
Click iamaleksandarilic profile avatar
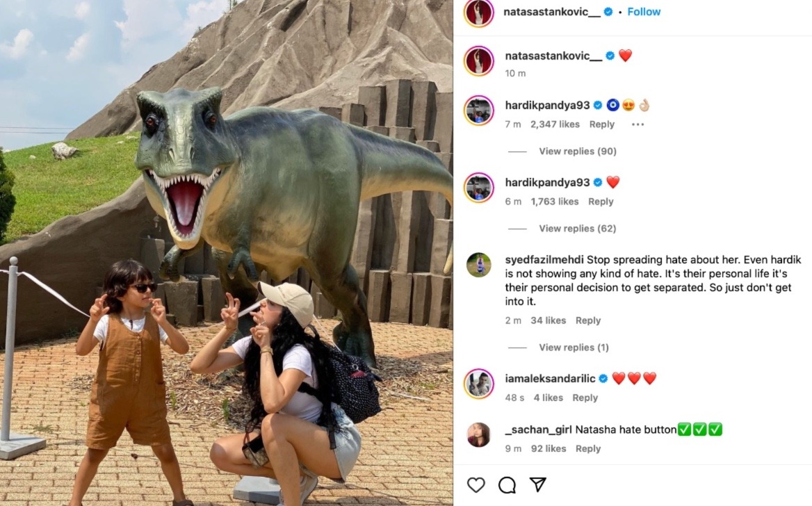tap(478, 384)
